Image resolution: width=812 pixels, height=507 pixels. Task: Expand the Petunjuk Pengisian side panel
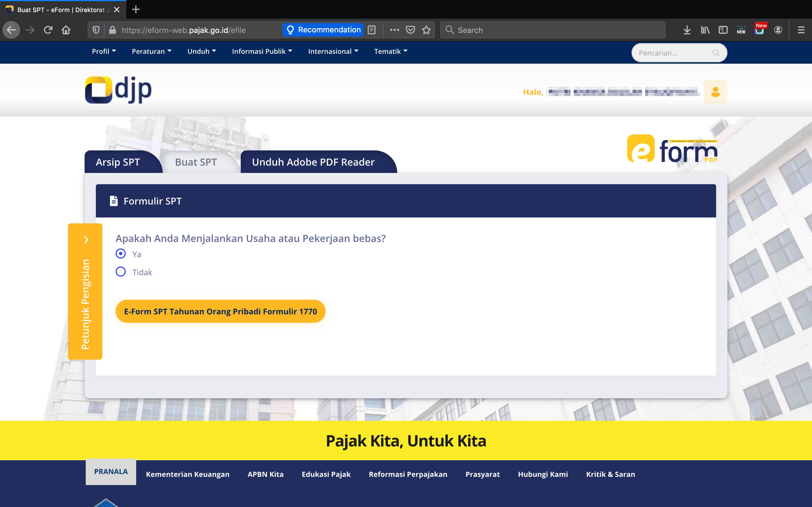pyautogui.click(x=85, y=239)
